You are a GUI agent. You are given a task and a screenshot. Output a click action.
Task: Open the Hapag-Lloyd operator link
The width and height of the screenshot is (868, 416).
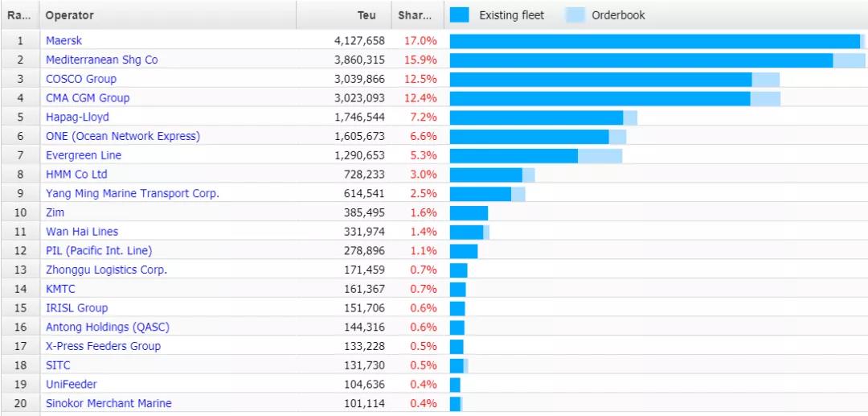(78, 117)
